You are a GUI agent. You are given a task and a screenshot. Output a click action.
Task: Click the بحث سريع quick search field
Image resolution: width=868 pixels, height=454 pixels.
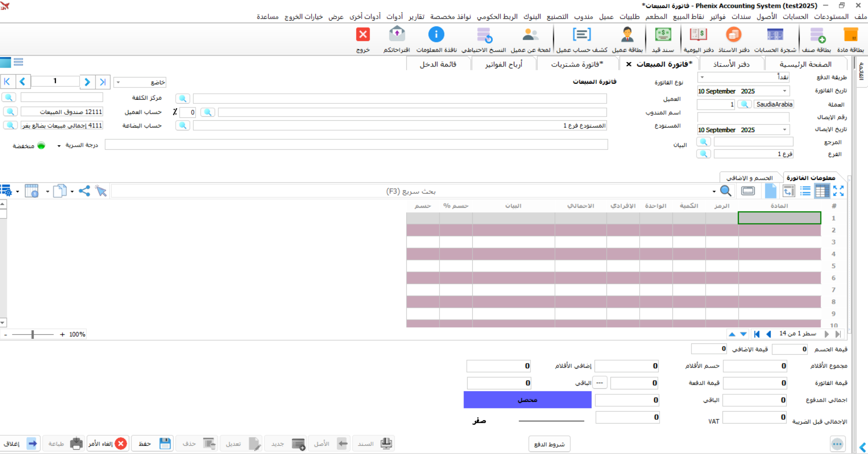[409, 192]
